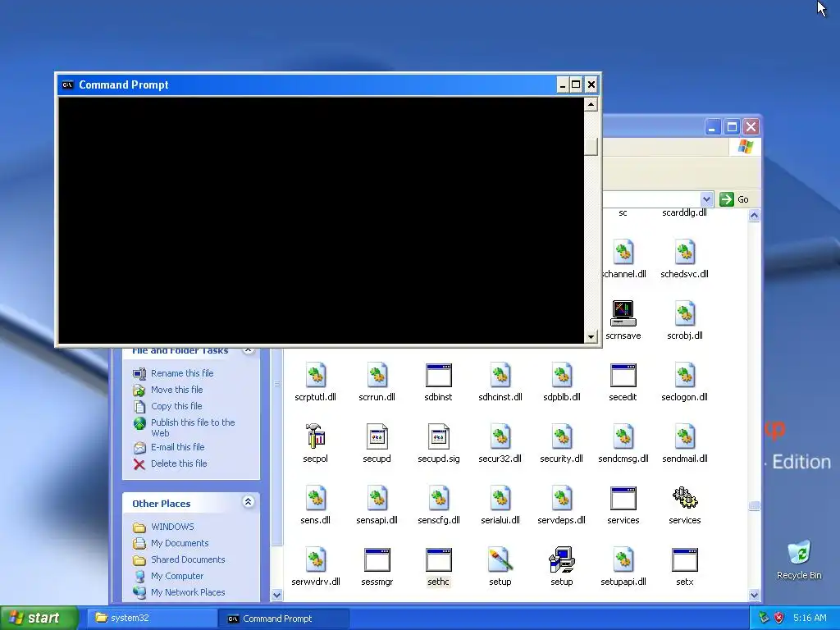
Task: Maximize the Command Prompt window
Action: pyautogui.click(x=576, y=84)
